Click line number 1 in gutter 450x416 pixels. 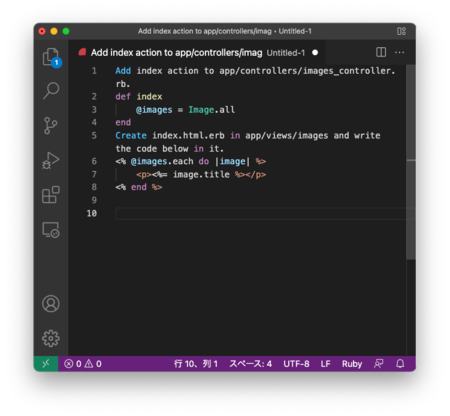[94, 71]
